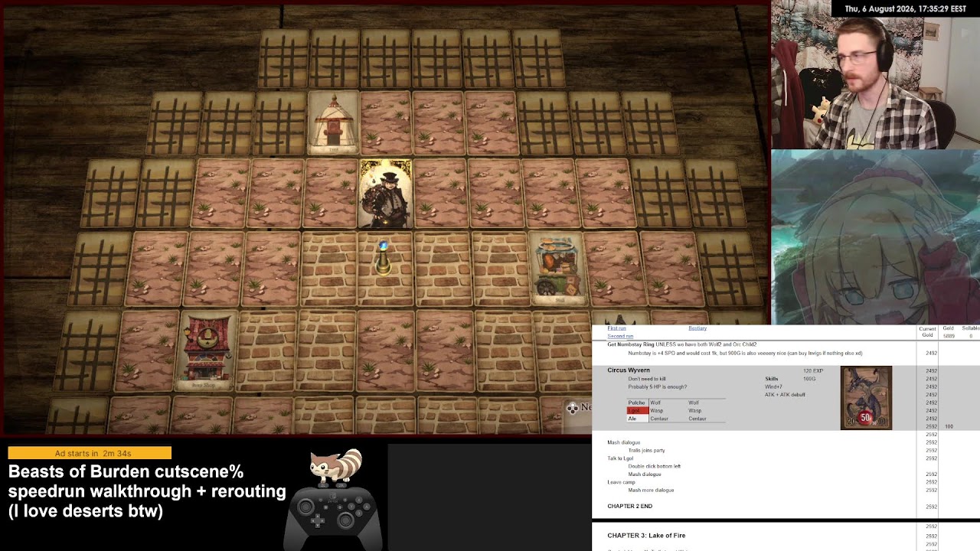This screenshot has height=551, width=980.
Task: Click the 'Leave camp' step
Action: [x=621, y=482]
